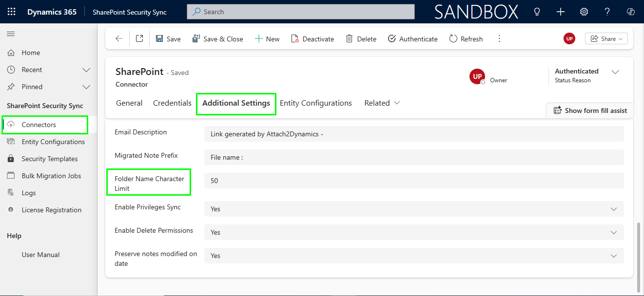Screen dimensions: 644x296
Task: Open the settings gear icon
Action: tap(584, 12)
